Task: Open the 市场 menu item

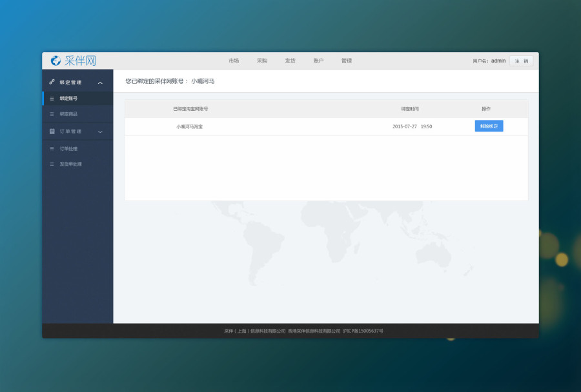Action: click(x=233, y=61)
